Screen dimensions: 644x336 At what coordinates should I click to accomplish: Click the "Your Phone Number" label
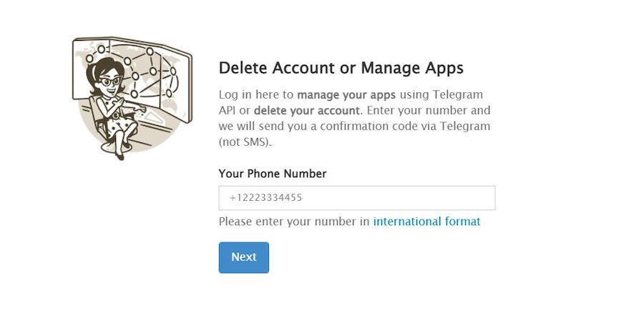(272, 174)
